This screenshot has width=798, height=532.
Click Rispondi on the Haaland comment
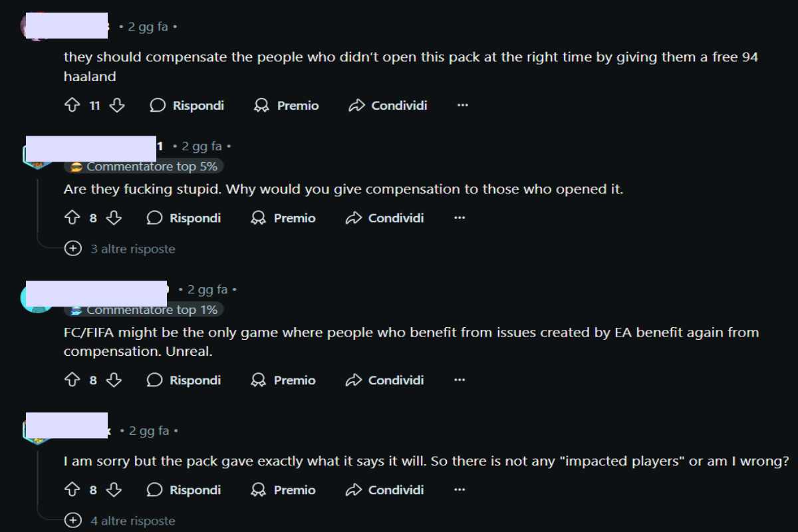(187, 105)
